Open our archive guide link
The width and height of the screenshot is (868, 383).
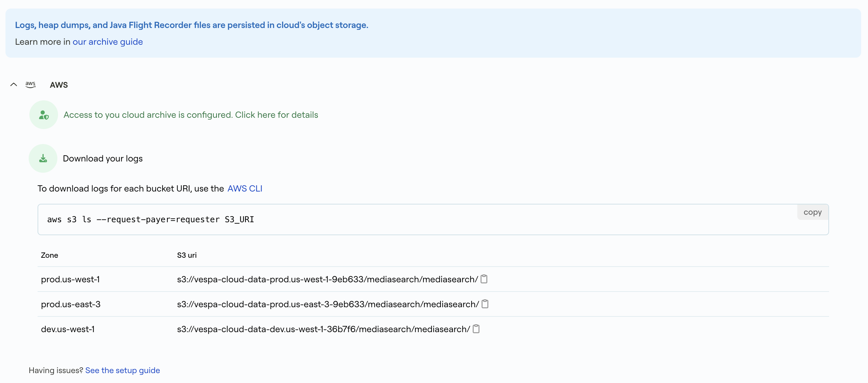(108, 42)
